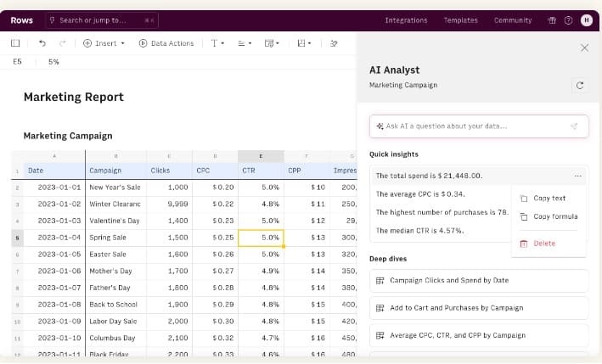The height and width of the screenshot is (364, 602).
Task: Expand the alignment dropdown
Action: 245,43
